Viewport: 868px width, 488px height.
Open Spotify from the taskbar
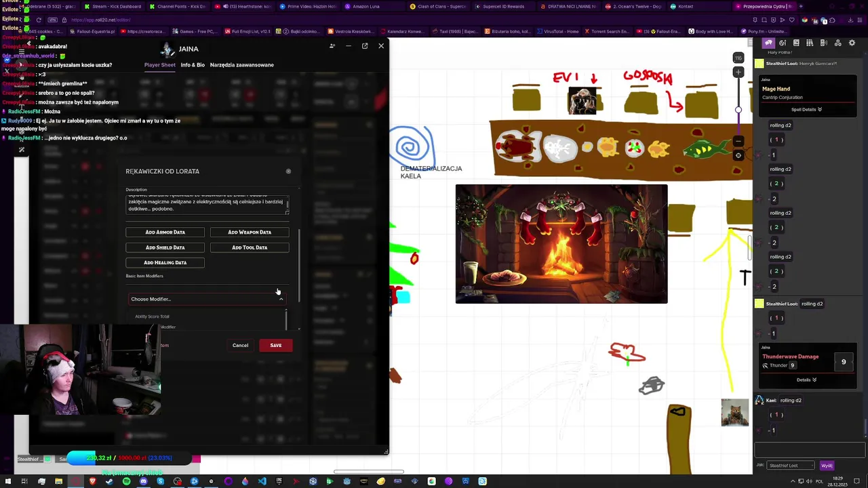coord(127,481)
